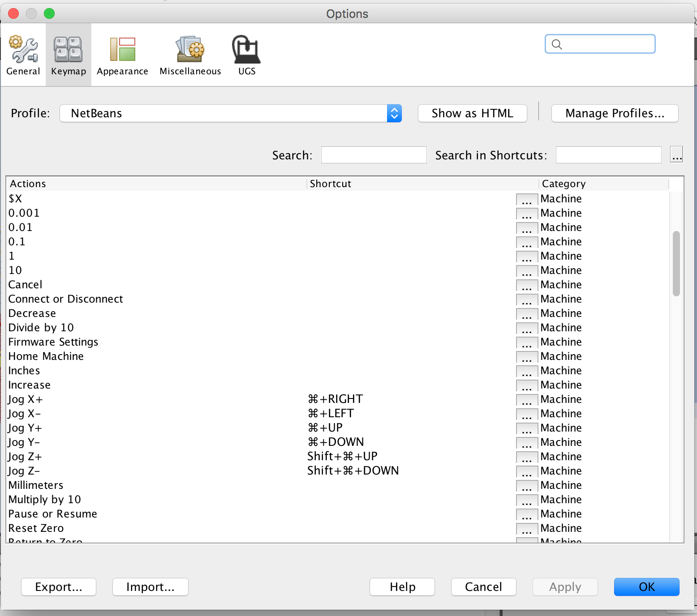Open the Manage Profiles dialog
Image resolution: width=697 pixels, height=616 pixels.
pos(614,113)
